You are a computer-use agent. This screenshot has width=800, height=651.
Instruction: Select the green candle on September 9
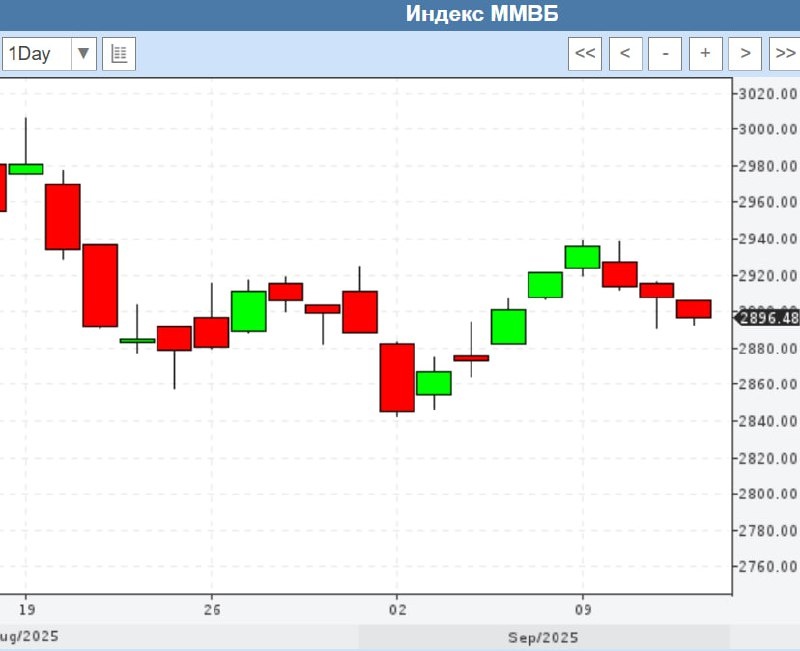(x=582, y=257)
